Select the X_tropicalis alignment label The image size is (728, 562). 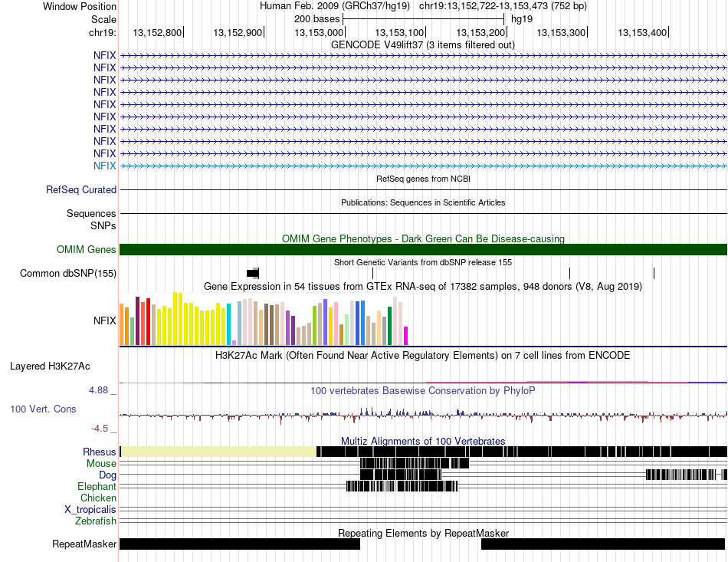(90, 510)
